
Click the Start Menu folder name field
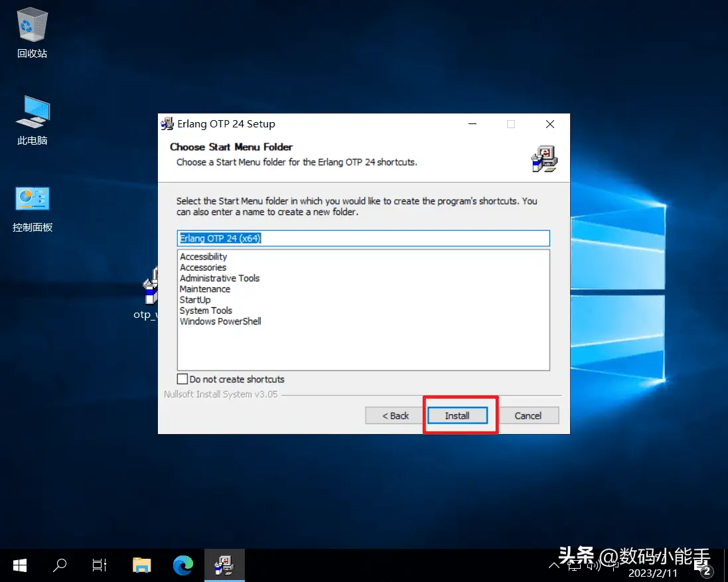(364, 238)
